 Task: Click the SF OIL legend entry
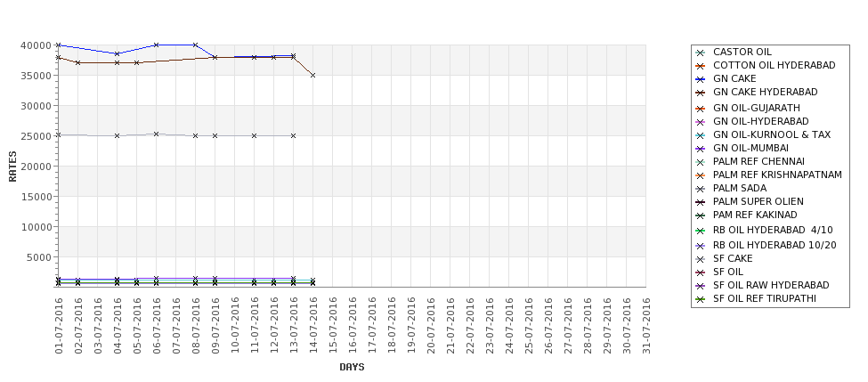coord(719,272)
